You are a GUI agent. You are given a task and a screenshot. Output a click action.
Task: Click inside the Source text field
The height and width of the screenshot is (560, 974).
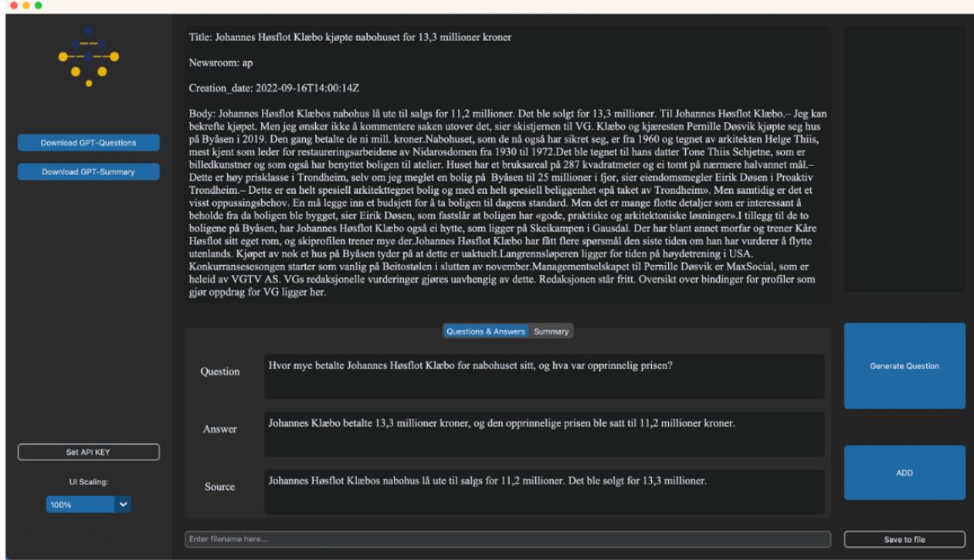544,492
